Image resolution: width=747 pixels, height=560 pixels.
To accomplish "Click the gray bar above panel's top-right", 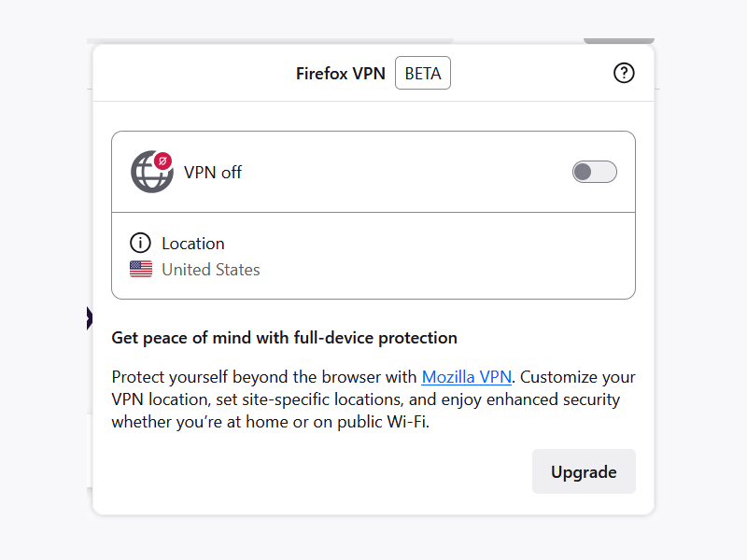I will pyautogui.click(x=618, y=40).
